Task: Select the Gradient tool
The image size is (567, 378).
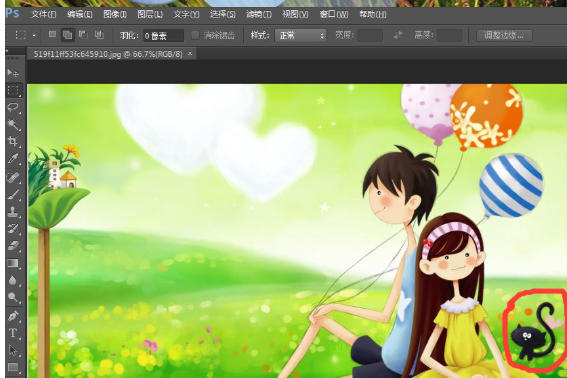Action: click(x=13, y=263)
